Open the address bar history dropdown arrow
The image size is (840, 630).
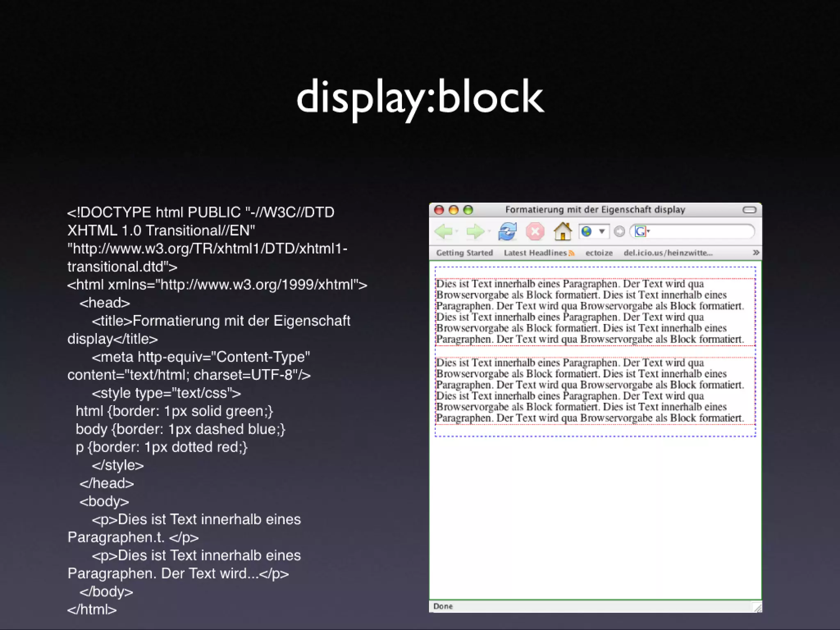coord(602,232)
